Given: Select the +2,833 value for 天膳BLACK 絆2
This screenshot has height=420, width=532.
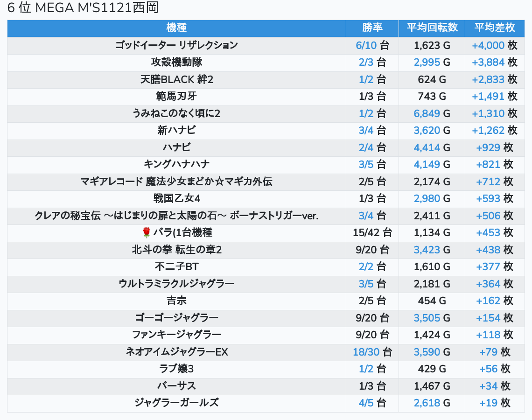Looking at the screenshot, I should point(488,79).
